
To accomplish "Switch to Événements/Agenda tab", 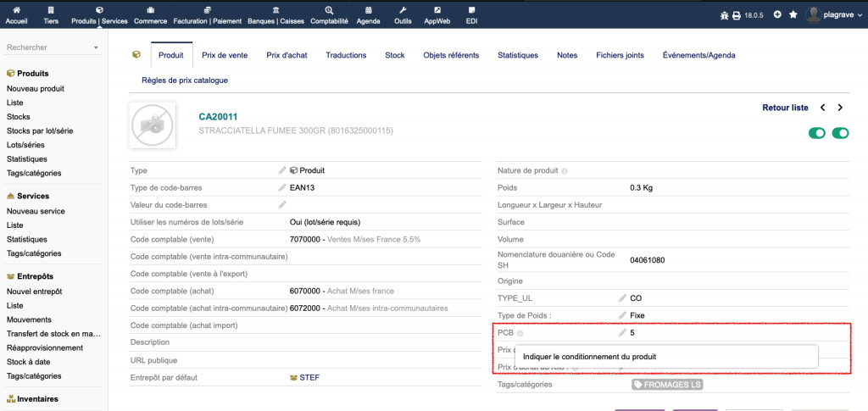I will [x=698, y=55].
